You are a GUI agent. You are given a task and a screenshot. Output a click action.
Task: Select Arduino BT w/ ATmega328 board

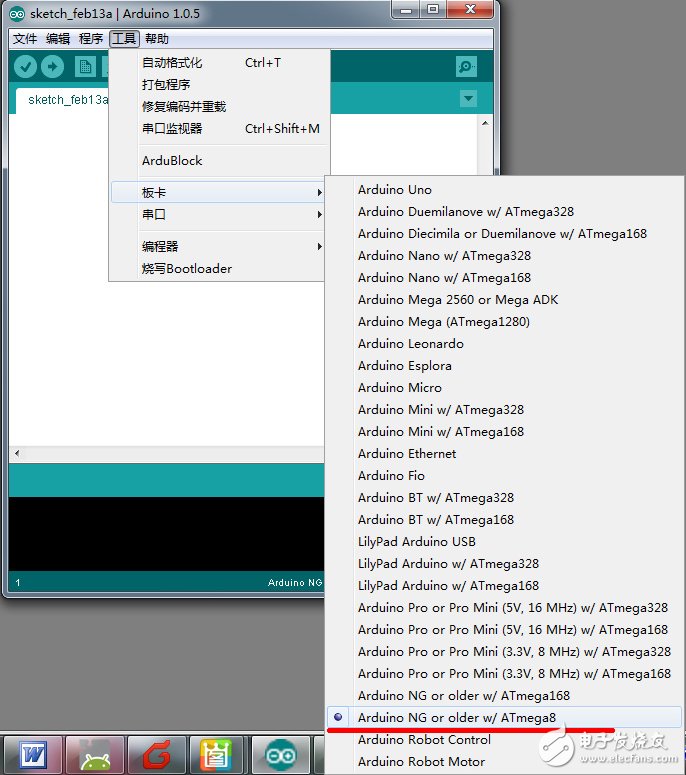[504, 498]
